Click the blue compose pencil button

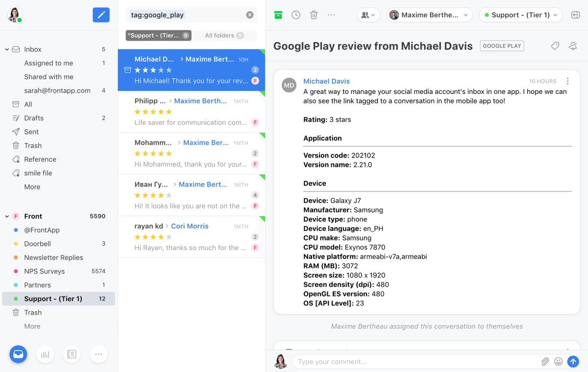(x=101, y=15)
